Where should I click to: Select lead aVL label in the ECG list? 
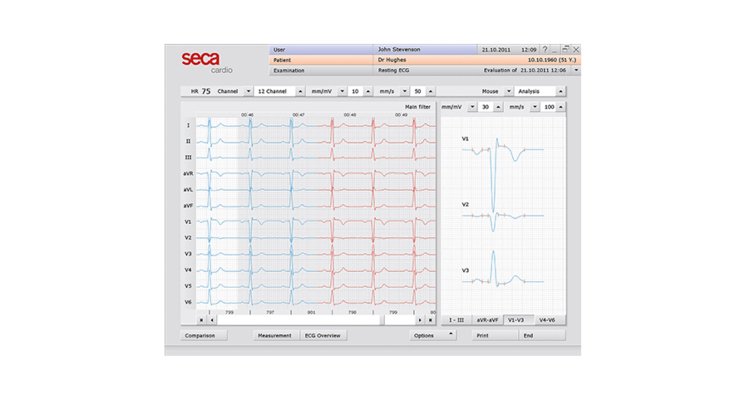tap(188, 190)
